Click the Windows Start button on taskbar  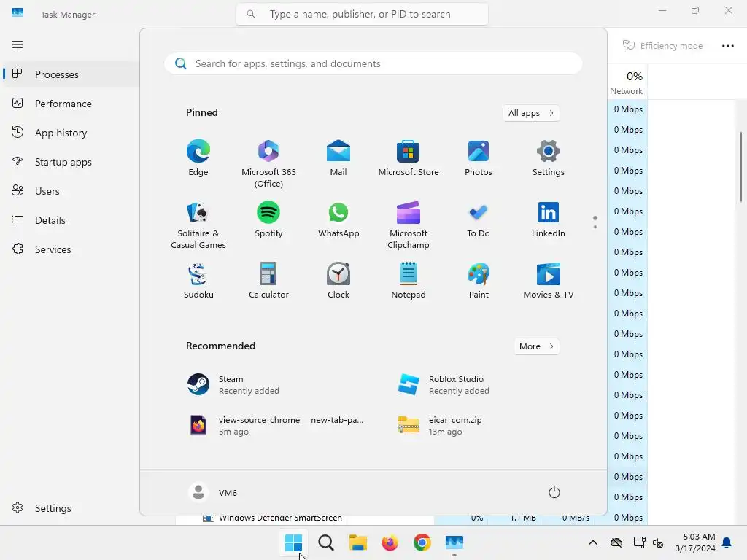[293, 542]
